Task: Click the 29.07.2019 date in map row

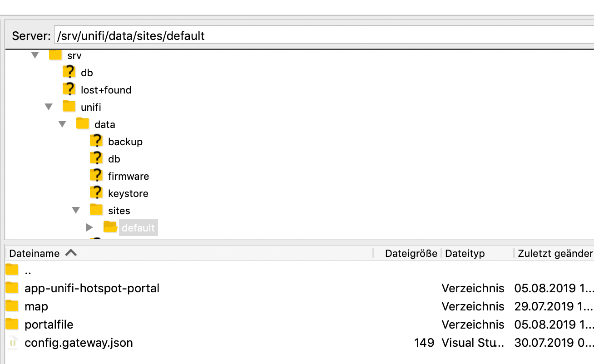Action: point(554,306)
